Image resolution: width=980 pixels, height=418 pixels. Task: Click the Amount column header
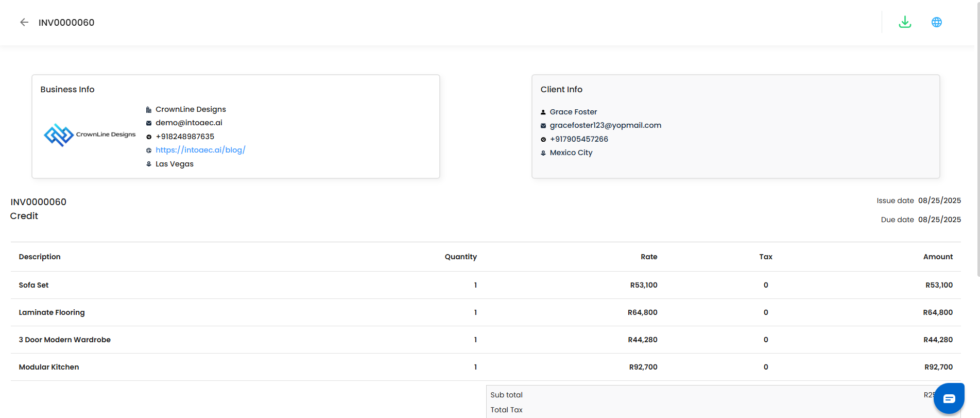click(x=938, y=257)
